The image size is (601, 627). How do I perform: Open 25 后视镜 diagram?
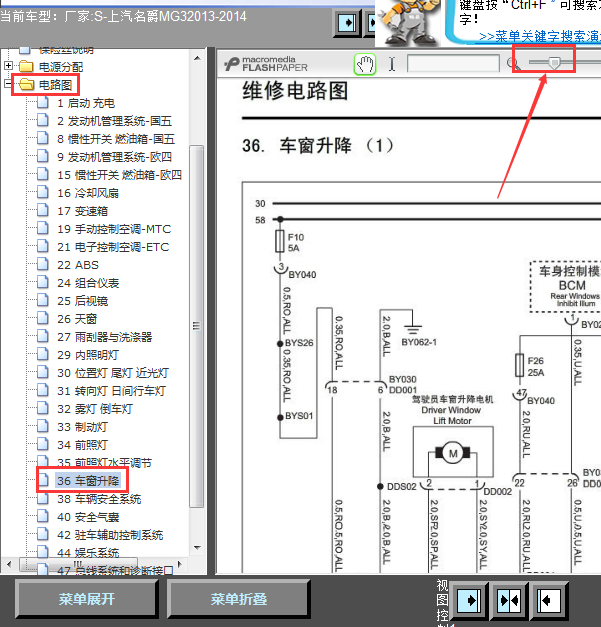click(x=82, y=301)
